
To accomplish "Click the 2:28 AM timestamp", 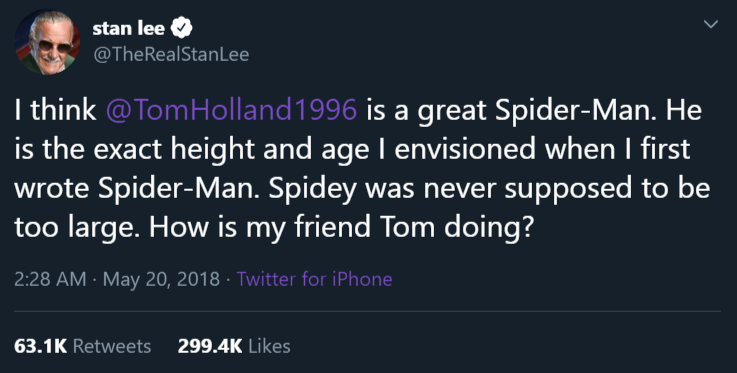I will [x=50, y=279].
